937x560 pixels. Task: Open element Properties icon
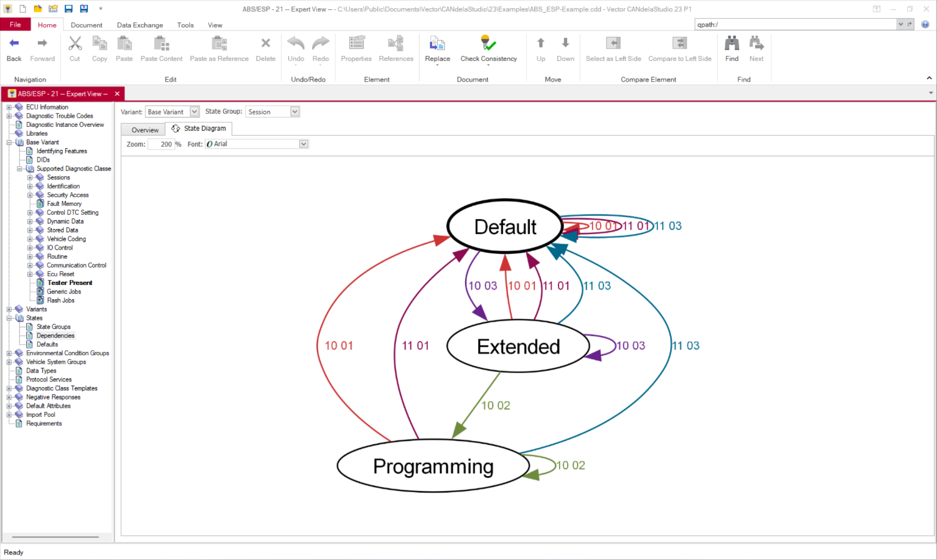click(x=356, y=43)
